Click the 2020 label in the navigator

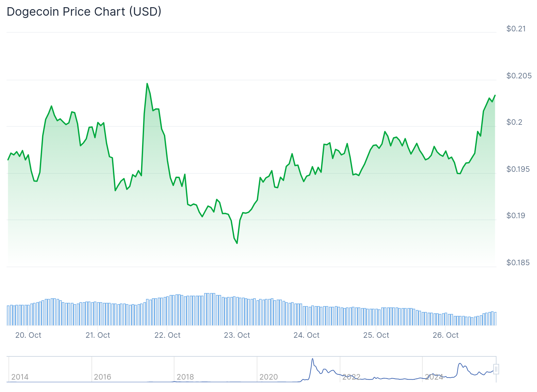coord(268,377)
